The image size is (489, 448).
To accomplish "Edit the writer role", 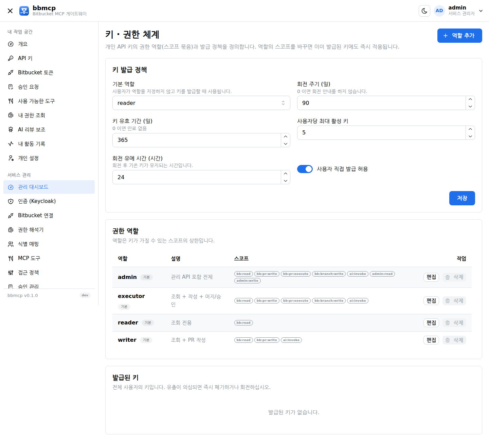I will pyautogui.click(x=431, y=340).
